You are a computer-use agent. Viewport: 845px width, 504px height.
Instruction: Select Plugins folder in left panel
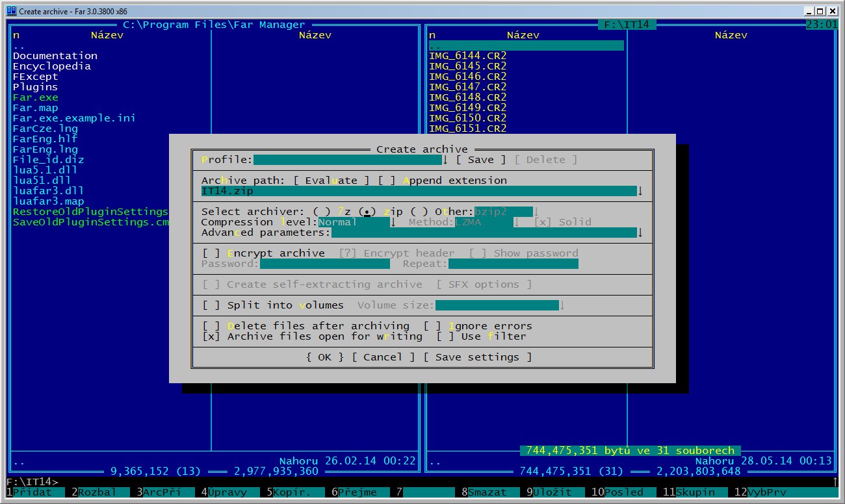click(36, 87)
